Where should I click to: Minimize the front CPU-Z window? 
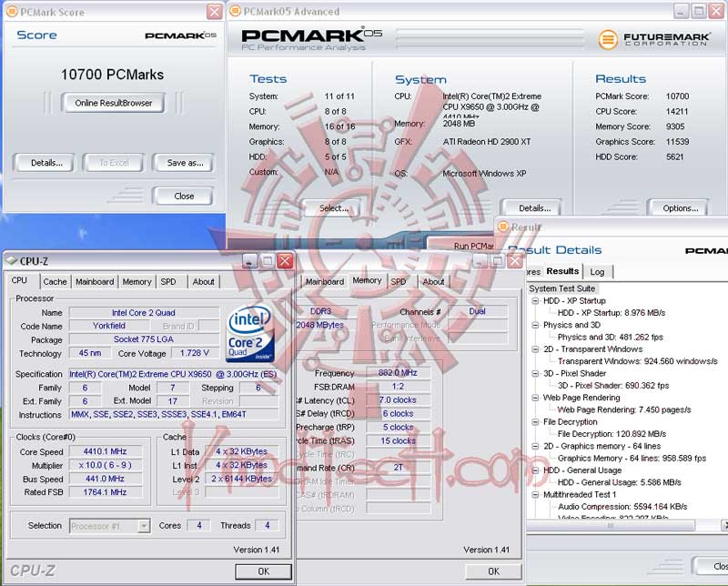pos(249,261)
